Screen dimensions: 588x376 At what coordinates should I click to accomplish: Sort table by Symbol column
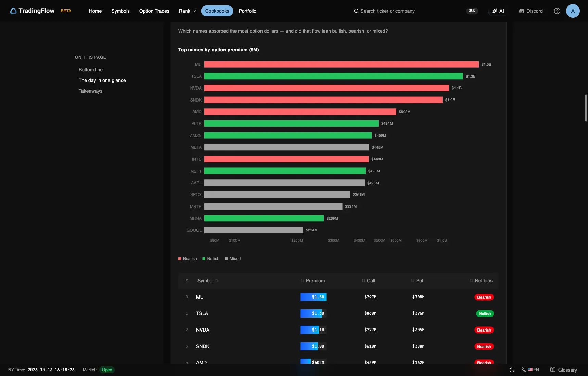click(208, 281)
